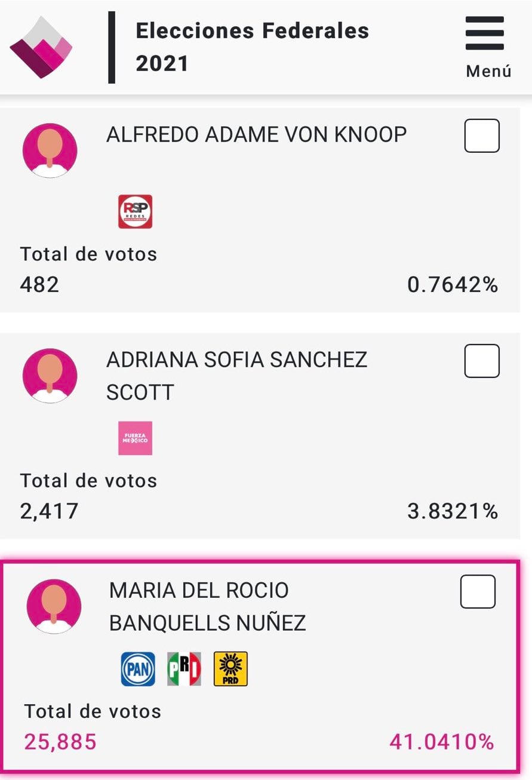Click the 25,885 total votes figure
Screen dimensions: 532x780
point(60,742)
